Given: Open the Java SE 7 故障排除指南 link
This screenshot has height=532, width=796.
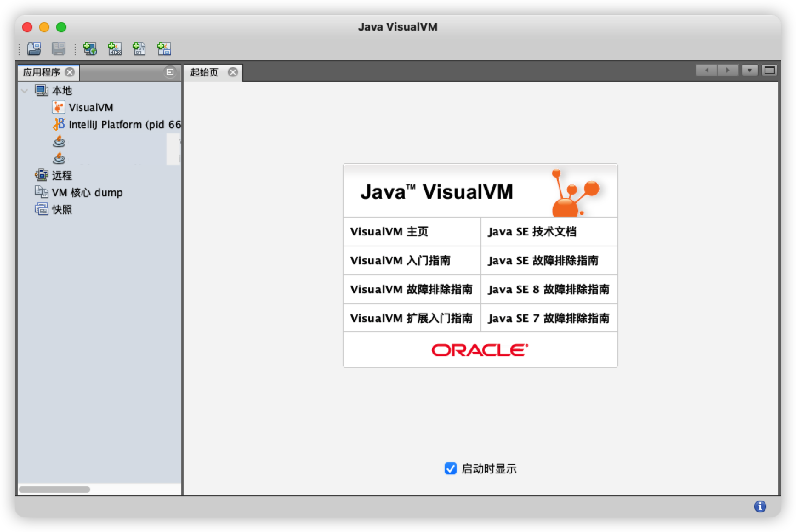Looking at the screenshot, I should 549,318.
